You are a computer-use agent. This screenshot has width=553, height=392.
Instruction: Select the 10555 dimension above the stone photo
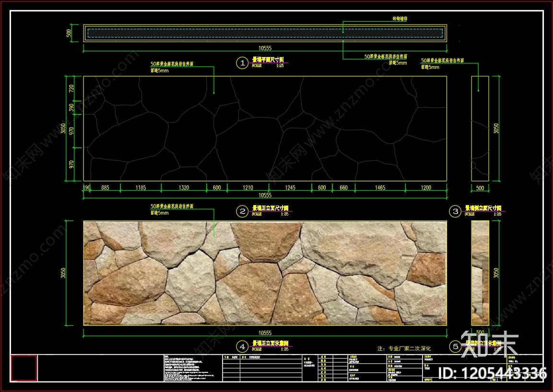tap(265, 195)
